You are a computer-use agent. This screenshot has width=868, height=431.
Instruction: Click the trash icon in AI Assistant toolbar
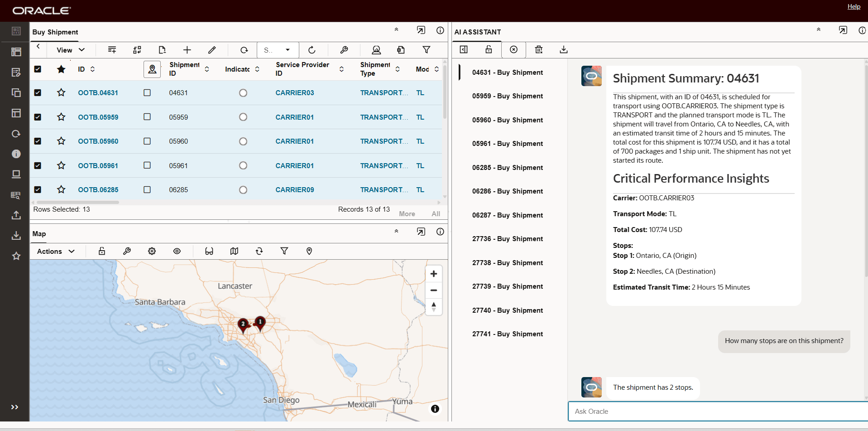point(538,49)
